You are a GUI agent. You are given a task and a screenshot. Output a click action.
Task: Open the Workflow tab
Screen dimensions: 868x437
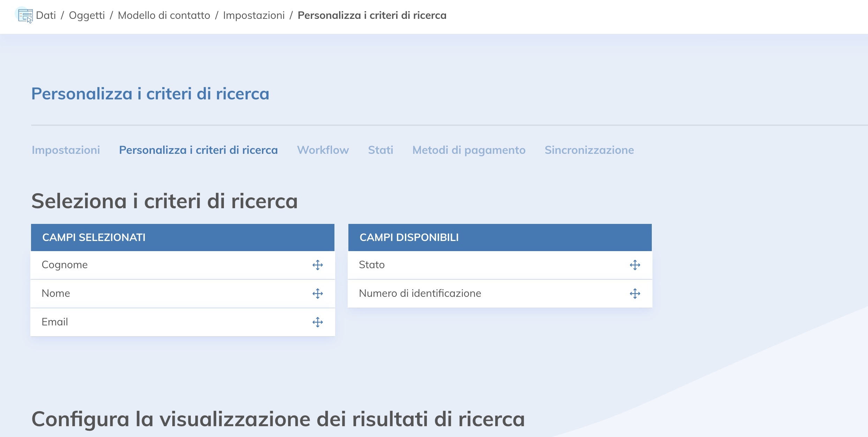tap(323, 150)
